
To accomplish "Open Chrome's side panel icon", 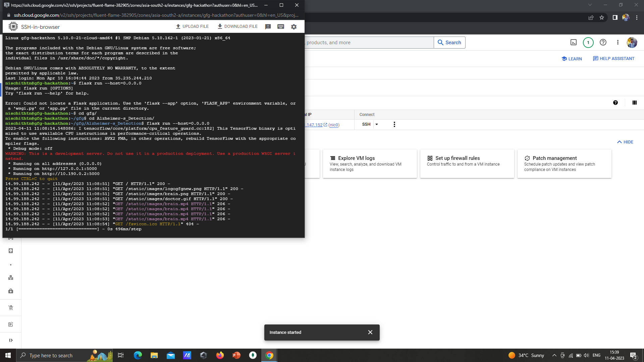I will [615, 18].
